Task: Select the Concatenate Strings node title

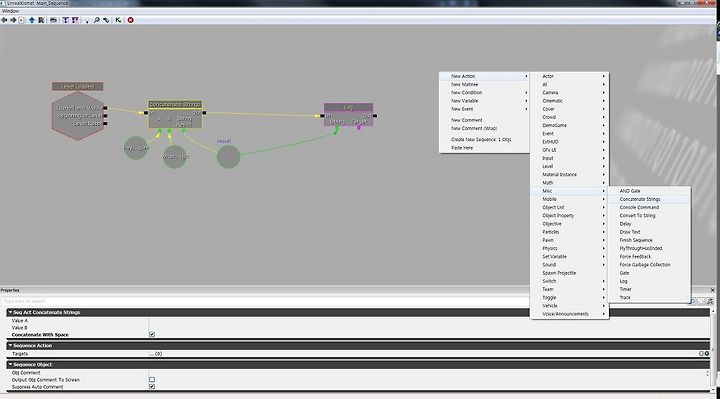Action: point(175,104)
